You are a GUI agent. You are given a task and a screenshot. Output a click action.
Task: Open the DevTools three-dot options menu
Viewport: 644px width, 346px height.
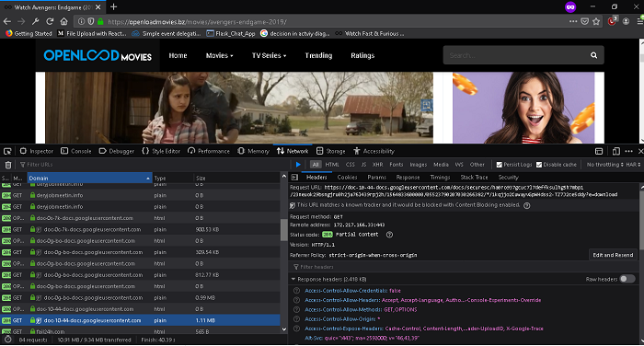(x=628, y=151)
